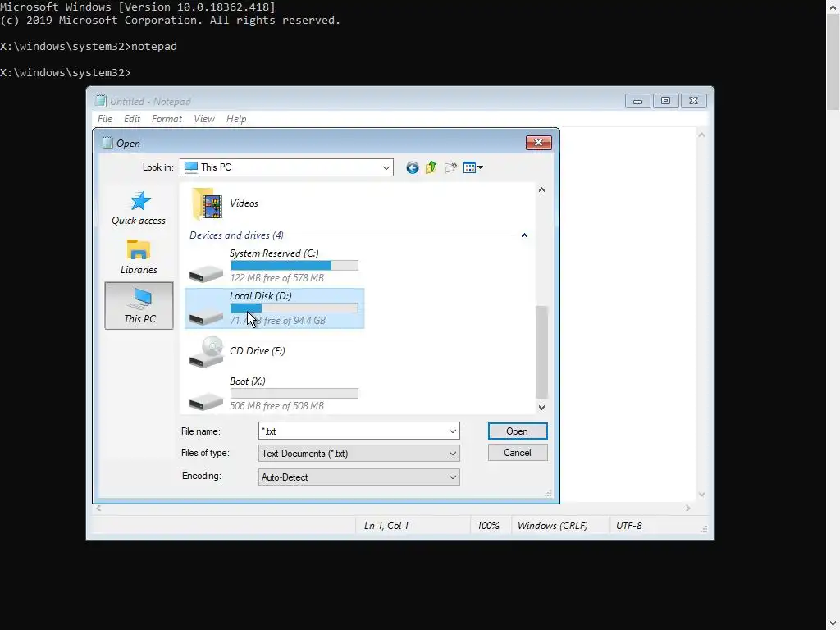Click 'UTF-8' in status bar

click(x=629, y=526)
